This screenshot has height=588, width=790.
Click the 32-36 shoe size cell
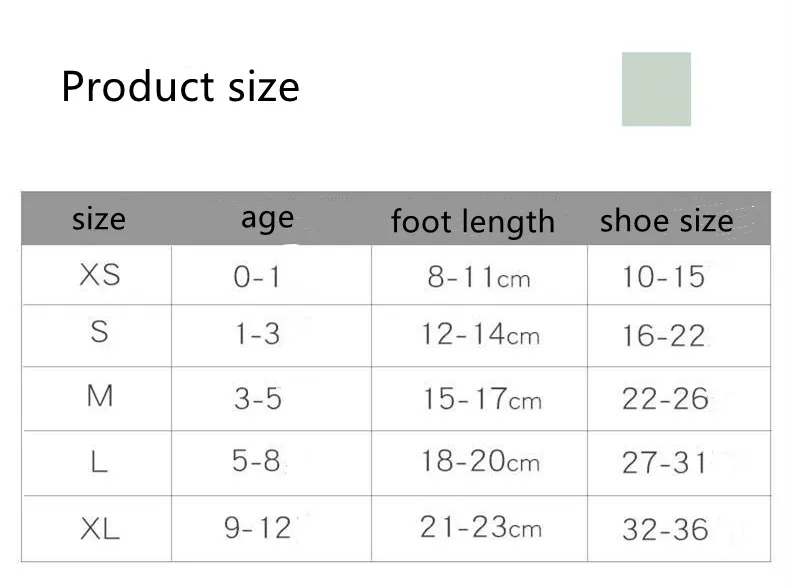pos(679,529)
